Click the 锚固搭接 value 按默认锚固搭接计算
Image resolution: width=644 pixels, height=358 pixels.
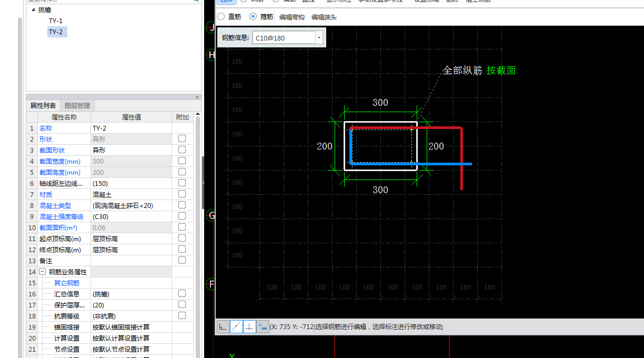pos(131,327)
